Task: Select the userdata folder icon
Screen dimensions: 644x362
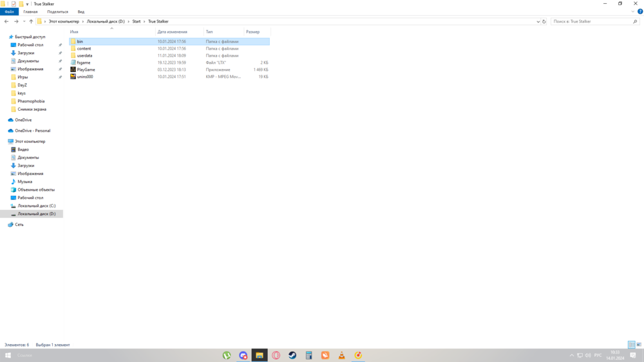Action: [x=73, y=55]
